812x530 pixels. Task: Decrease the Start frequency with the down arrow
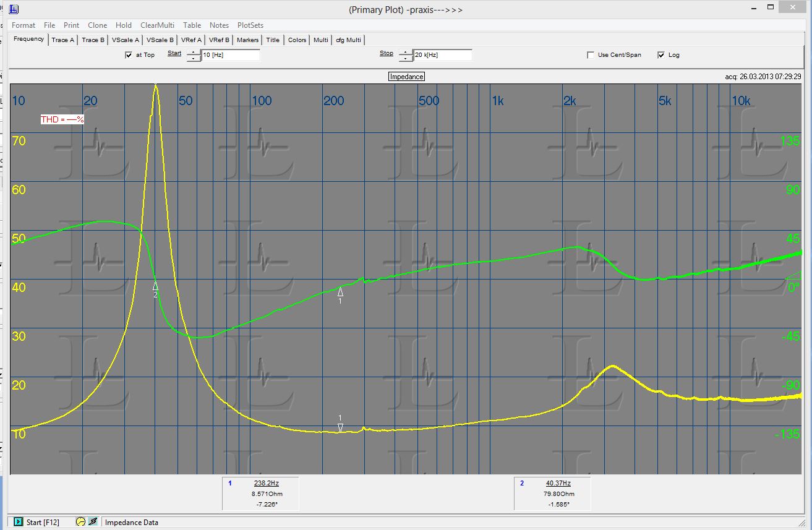[x=194, y=58]
